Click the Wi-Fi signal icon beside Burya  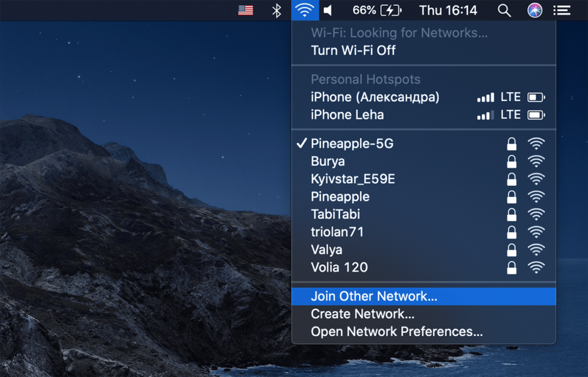coord(536,161)
